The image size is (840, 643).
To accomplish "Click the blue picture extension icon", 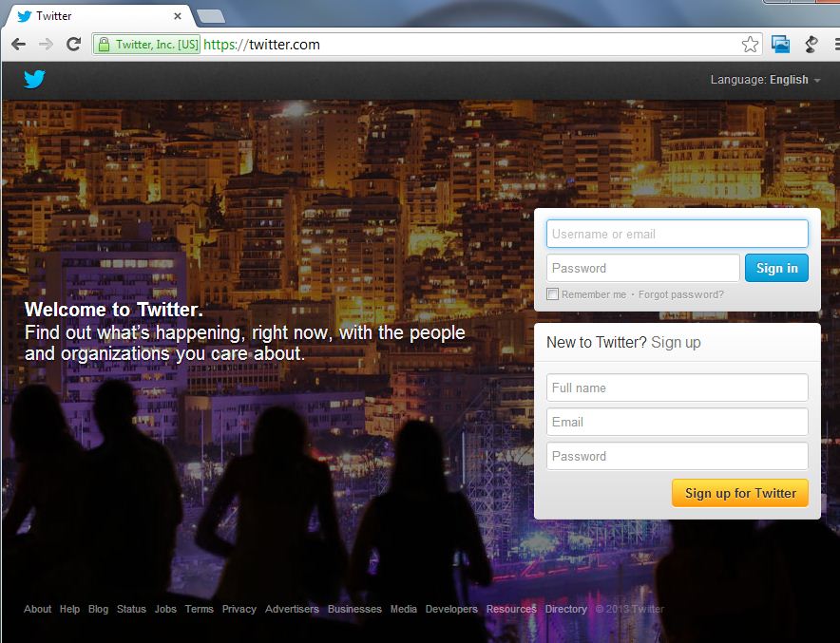I will 780,45.
